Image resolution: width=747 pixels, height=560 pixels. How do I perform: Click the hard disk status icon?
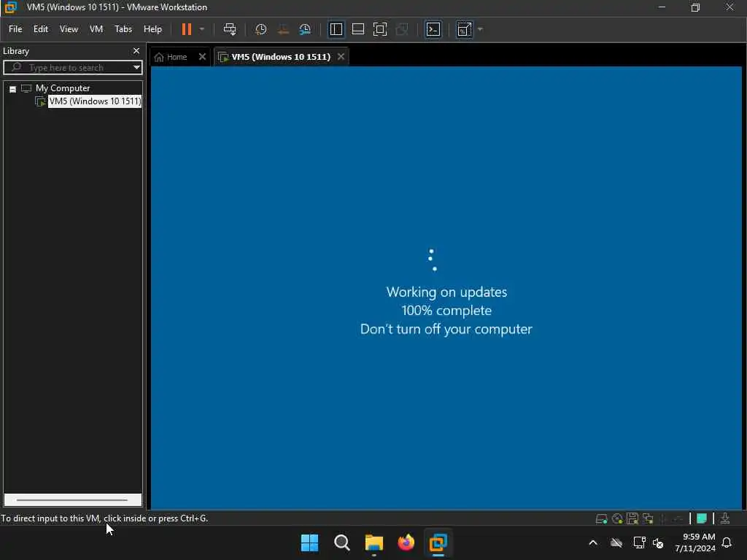click(602, 518)
